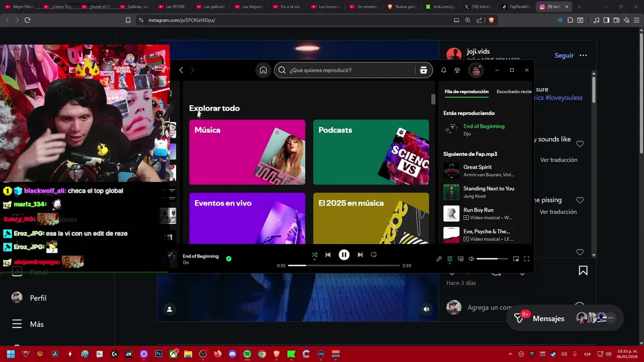
Task: Open Brave media control music icon
Action: pyautogui.click(x=596, y=20)
